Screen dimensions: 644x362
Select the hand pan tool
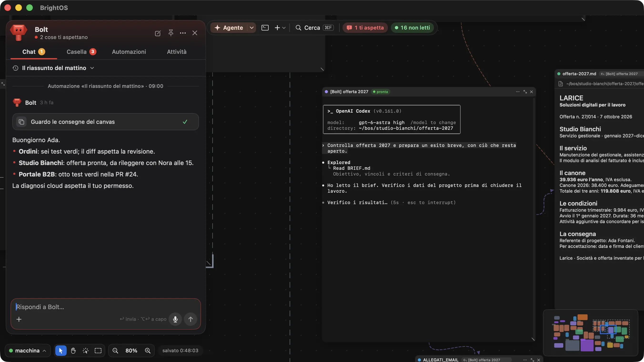point(73,351)
